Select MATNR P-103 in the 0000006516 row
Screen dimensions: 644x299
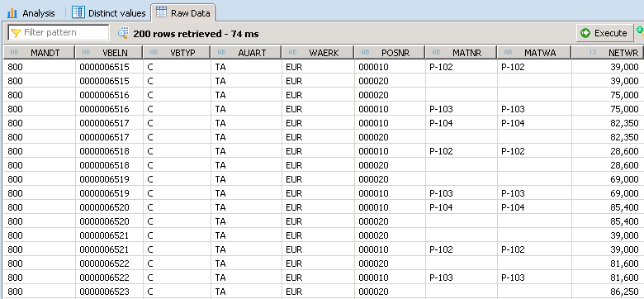pyautogui.click(x=462, y=109)
